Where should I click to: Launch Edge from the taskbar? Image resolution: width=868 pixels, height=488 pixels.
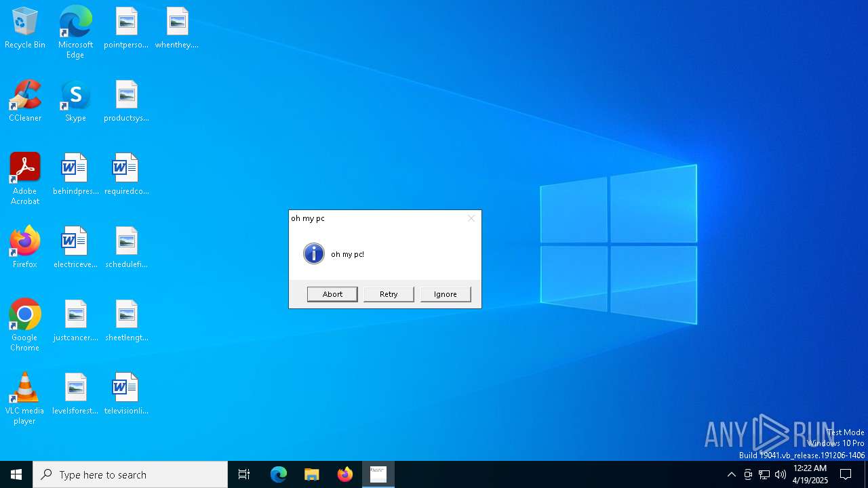(279, 474)
